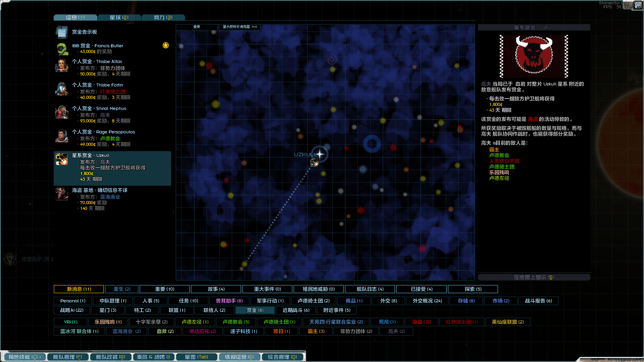Click the Uzkull system bounty icon

(62, 159)
